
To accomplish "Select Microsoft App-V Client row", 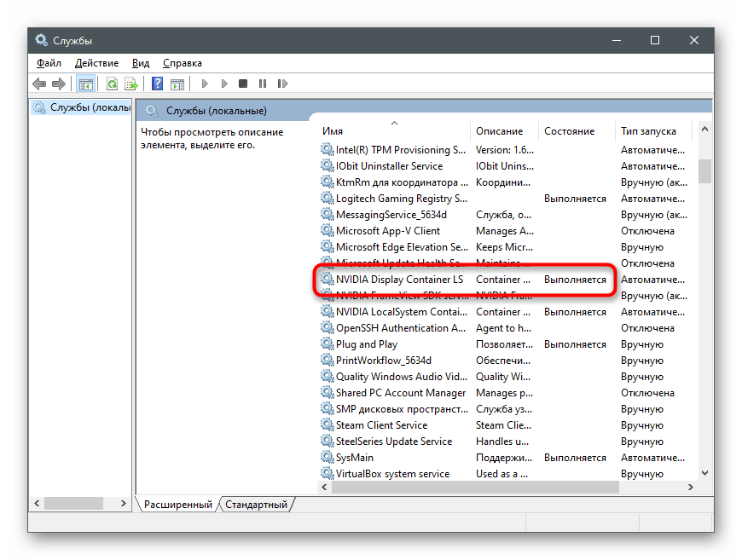I will tap(507, 231).
